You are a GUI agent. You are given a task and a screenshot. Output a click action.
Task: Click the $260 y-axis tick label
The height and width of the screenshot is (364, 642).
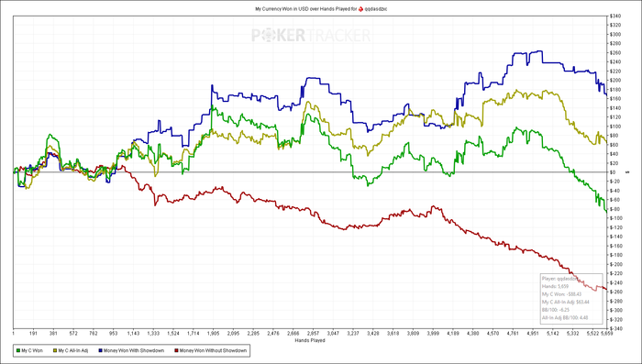point(615,53)
